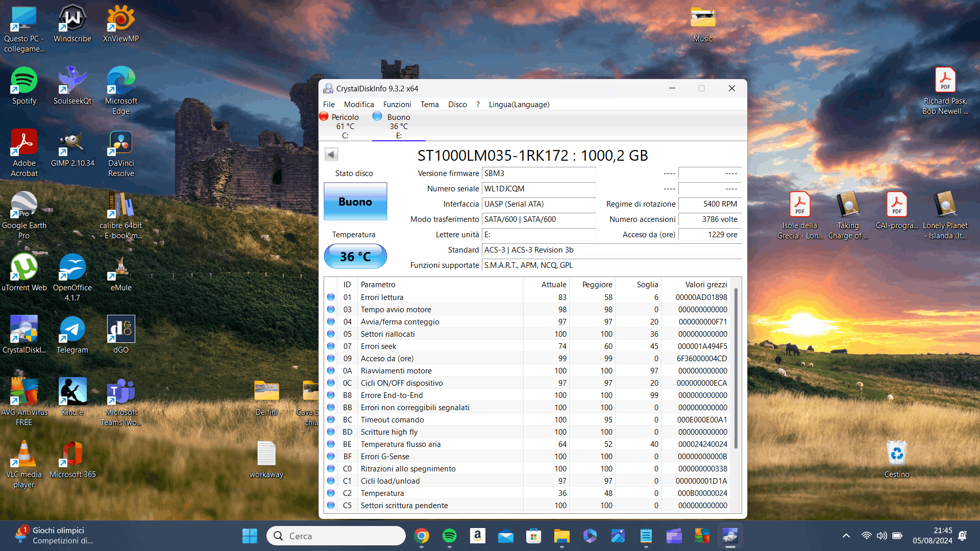
Task: Select the E: drive Buono tab
Action: (x=398, y=126)
